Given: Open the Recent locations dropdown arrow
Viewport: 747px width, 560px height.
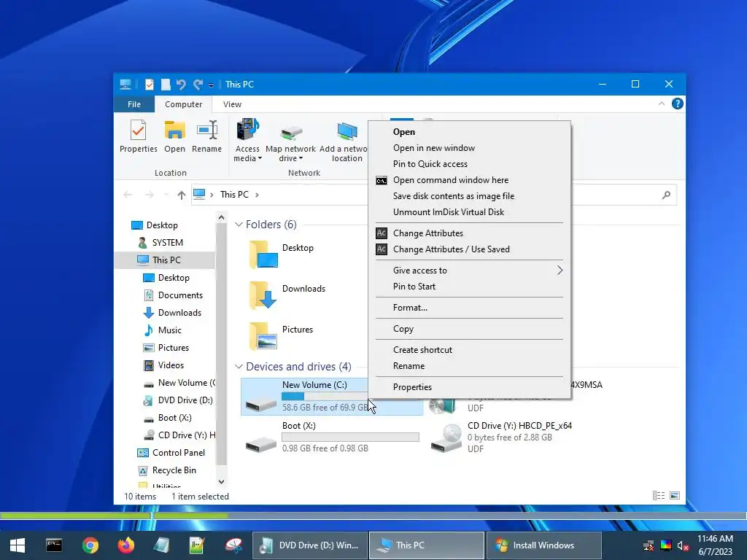Looking at the screenshot, I should pos(166,194).
